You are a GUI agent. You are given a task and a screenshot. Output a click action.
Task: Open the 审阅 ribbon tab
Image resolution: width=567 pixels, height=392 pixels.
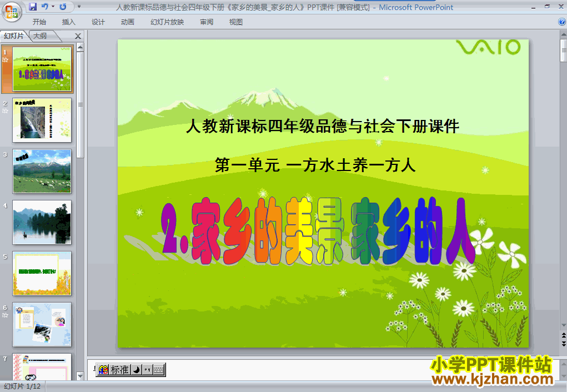point(207,22)
